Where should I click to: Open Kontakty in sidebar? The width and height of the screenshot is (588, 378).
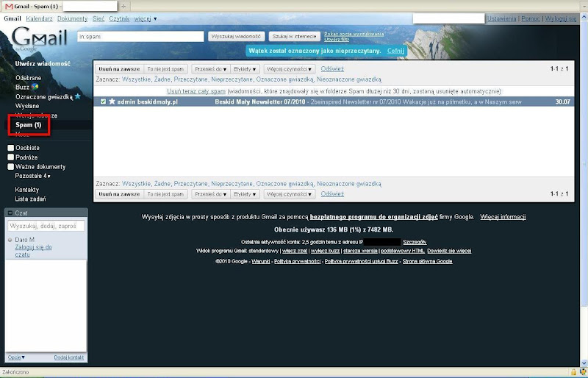[x=27, y=190]
